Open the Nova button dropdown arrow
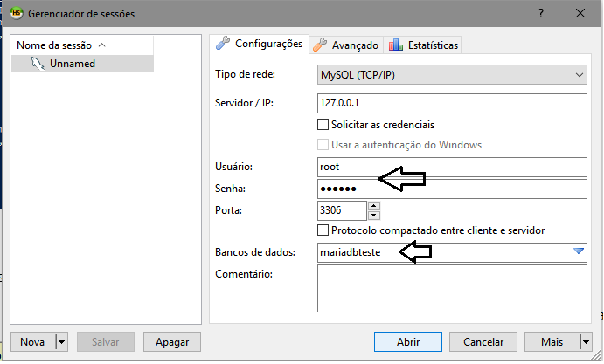 point(61,342)
